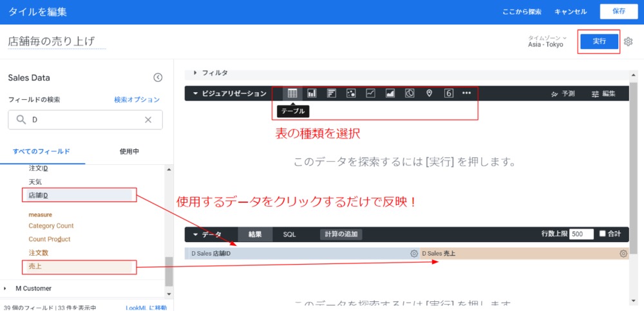Image resolution: width=644 pixels, height=311 pixels.
Task: Click field list scroll down arrow
Action: point(169,294)
